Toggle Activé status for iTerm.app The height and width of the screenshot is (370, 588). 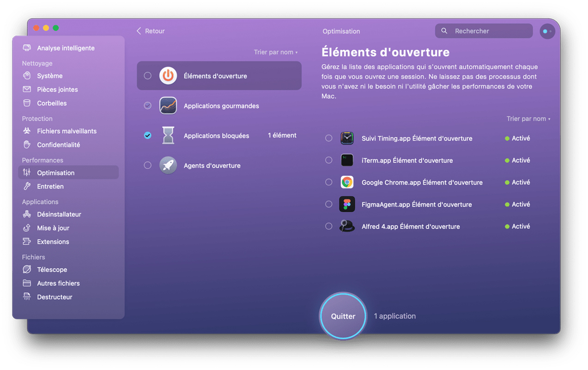click(517, 160)
